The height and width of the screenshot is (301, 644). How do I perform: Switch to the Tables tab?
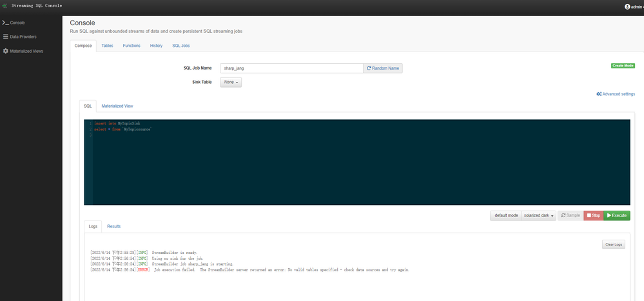tap(107, 46)
